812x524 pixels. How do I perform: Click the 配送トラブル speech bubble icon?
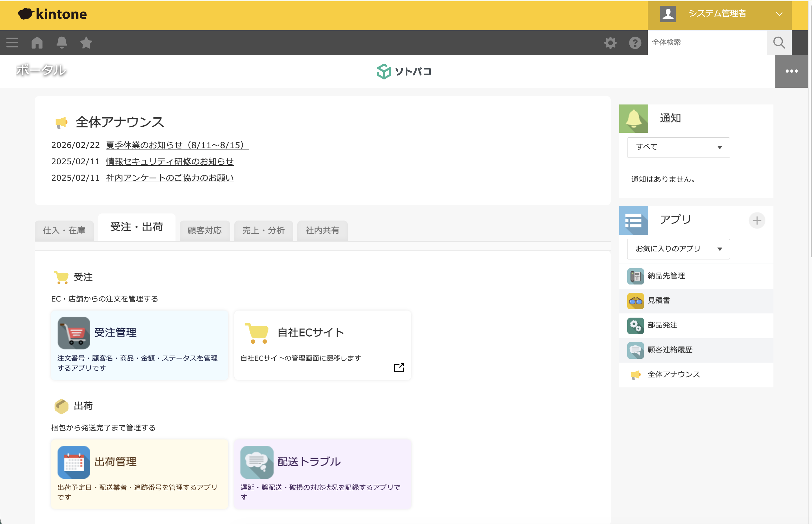coord(257,462)
